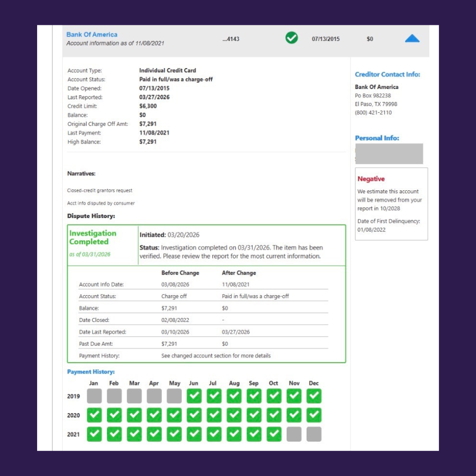
Task: Click the account number ...4143
Action: point(231,39)
